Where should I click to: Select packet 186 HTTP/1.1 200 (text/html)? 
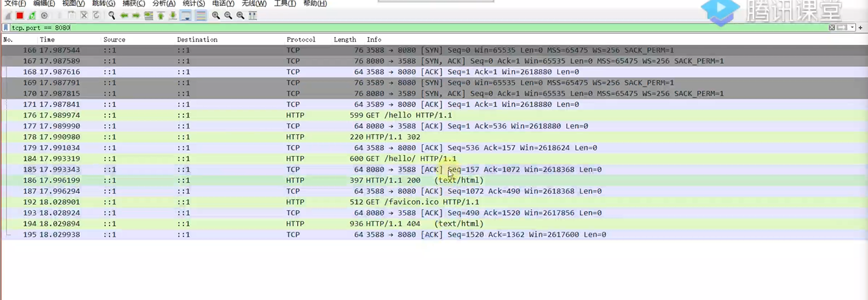[434, 180]
